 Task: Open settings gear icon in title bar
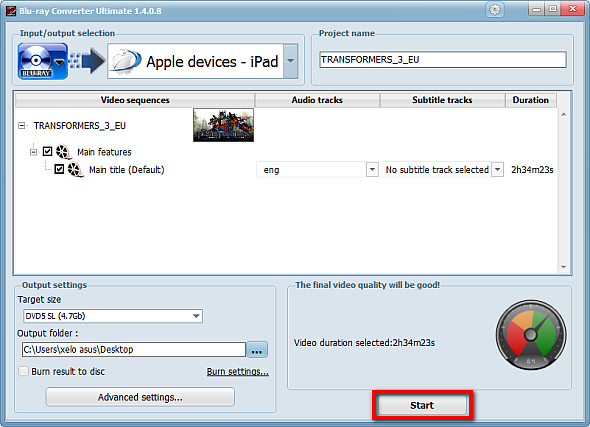tap(495, 9)
